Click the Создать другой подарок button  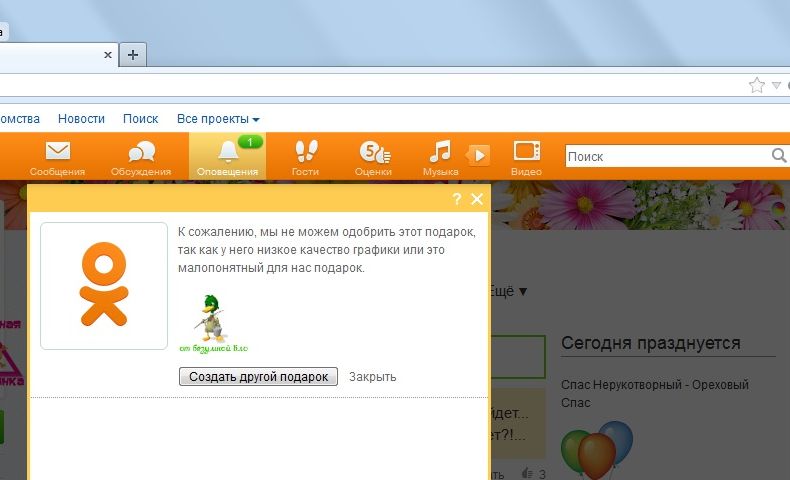(x=258, y=376)
